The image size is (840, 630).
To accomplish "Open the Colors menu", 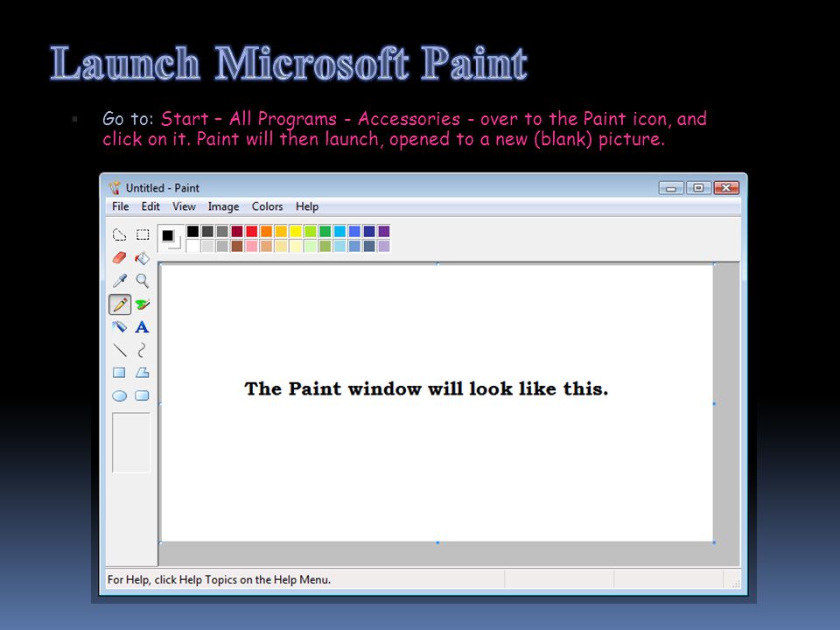I will pos(268,206).
